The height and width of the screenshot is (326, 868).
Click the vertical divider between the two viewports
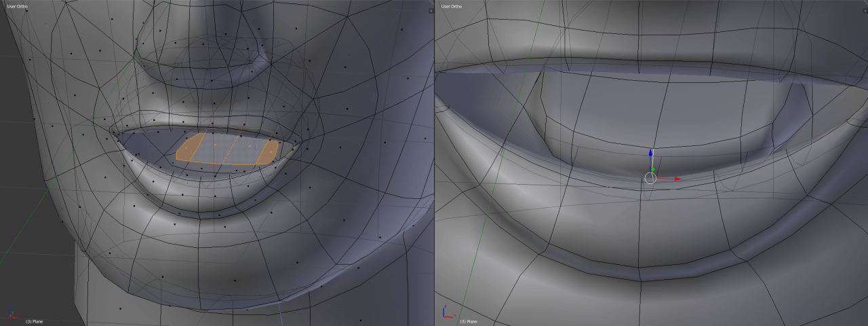tap(434, 163)
